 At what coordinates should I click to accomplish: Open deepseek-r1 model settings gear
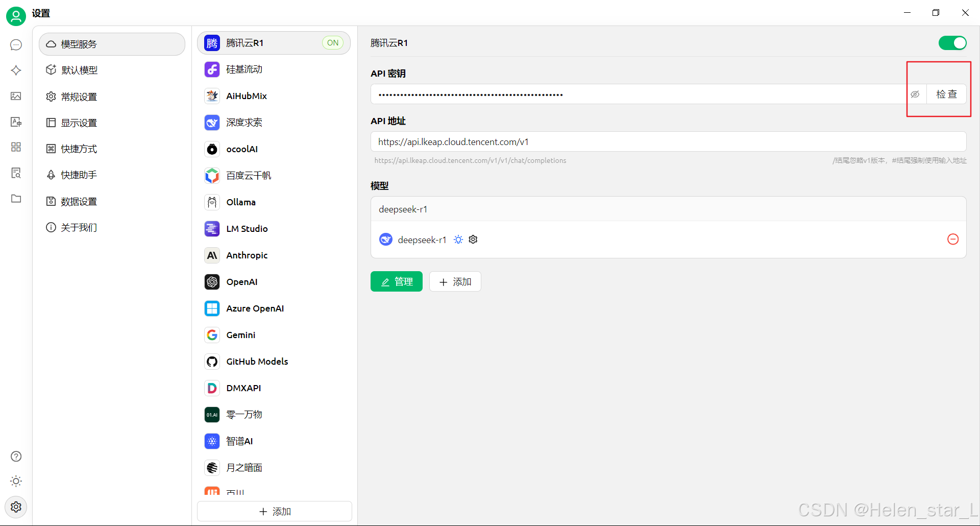(x=473, y=240)
